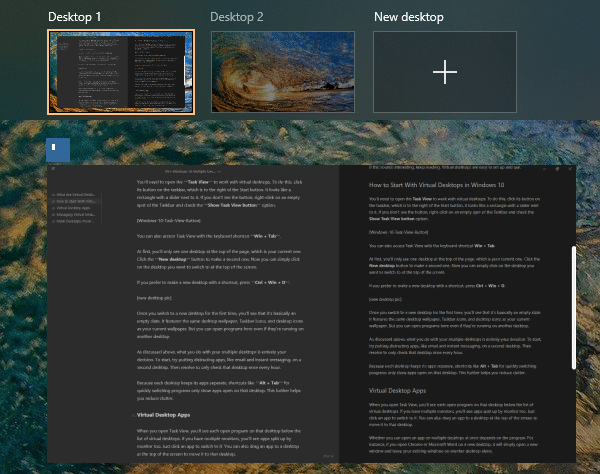Image resolution: width=600 pixels, height=474 pixels.
Task: Open outline item 'More Desktops, More ...'
Action: click(x=74, y=221)
